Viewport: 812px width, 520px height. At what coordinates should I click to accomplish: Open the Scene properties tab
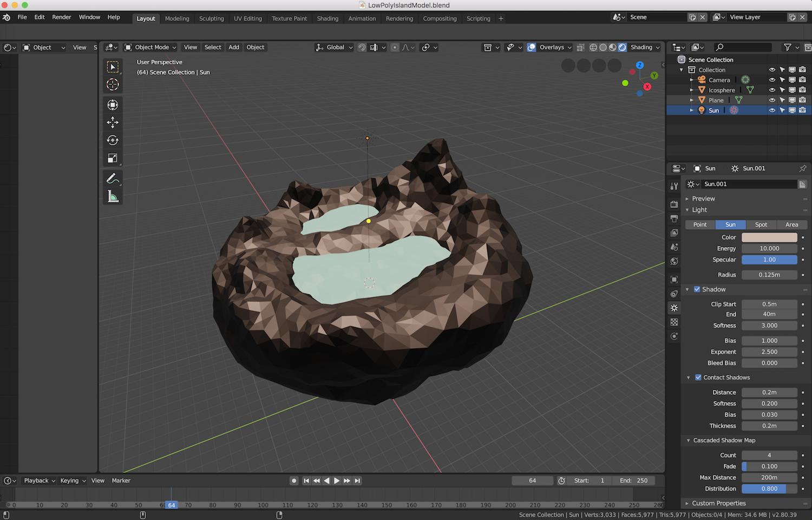(x=674, y=246)
